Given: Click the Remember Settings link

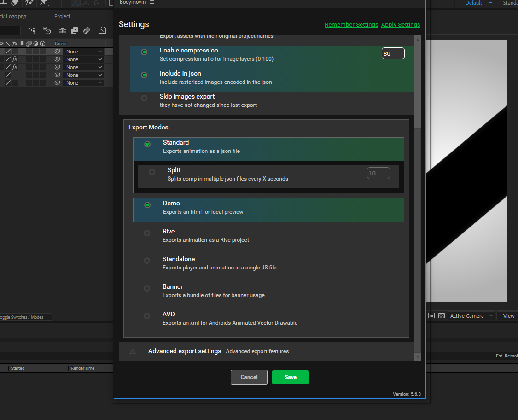Looking at the screenshot, I should point(351,25).
